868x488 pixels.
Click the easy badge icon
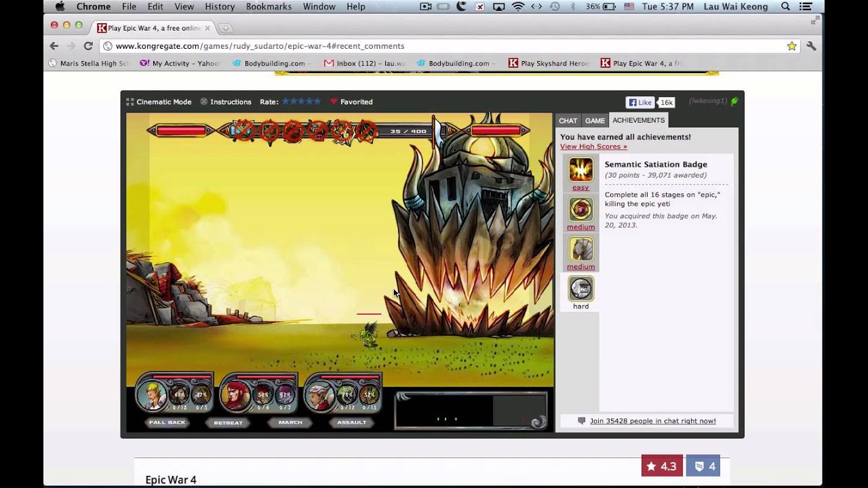point(580,169)
